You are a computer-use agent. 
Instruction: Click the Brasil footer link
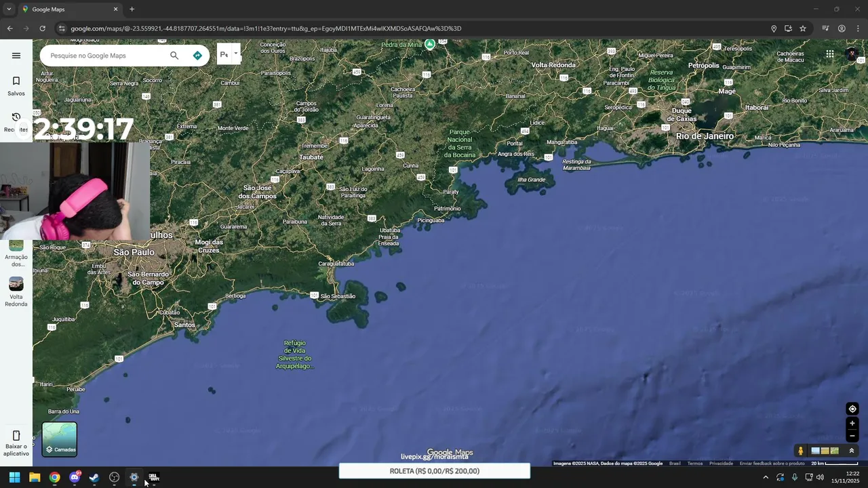coord(675,464)
